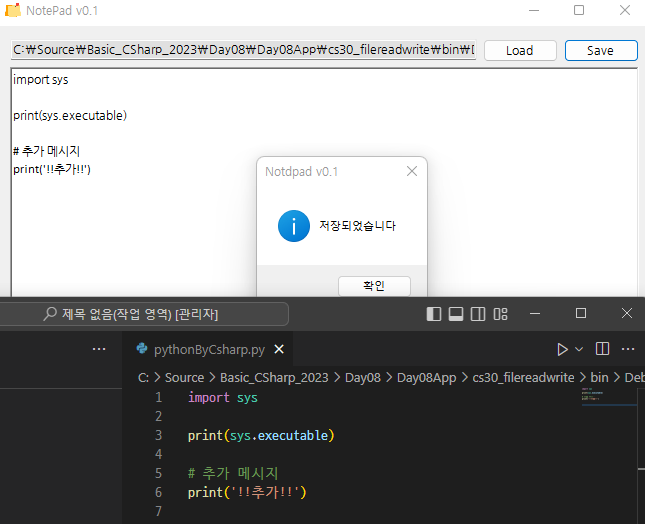Run the Python file with play icon

point(562,350)
